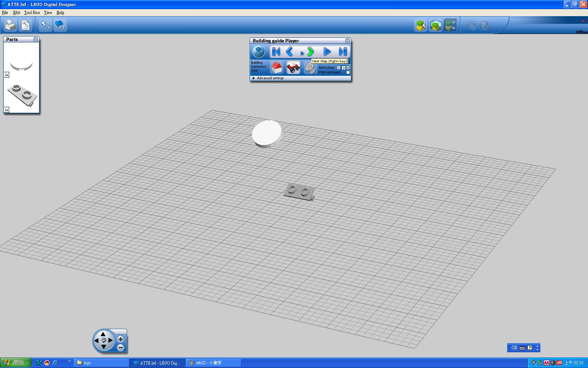Select Building guide mode icon
This screenshot has height=368, width=588.
pos(450,25)
